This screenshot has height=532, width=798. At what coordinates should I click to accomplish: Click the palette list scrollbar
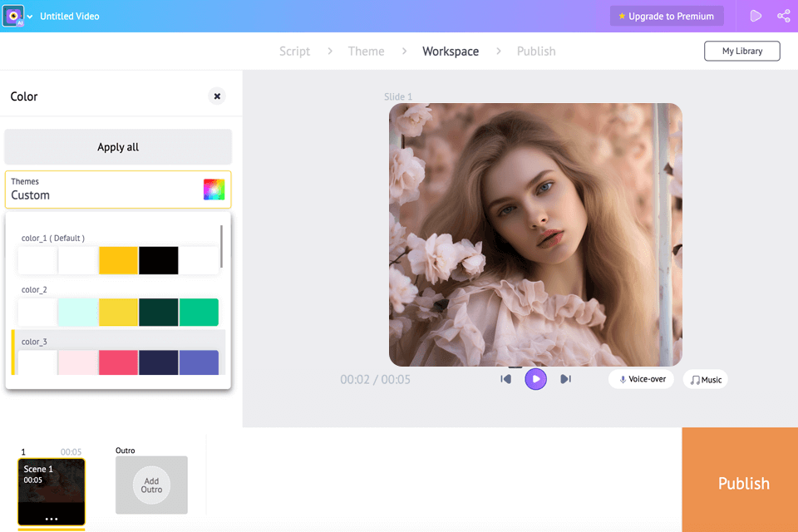point(221,246)
